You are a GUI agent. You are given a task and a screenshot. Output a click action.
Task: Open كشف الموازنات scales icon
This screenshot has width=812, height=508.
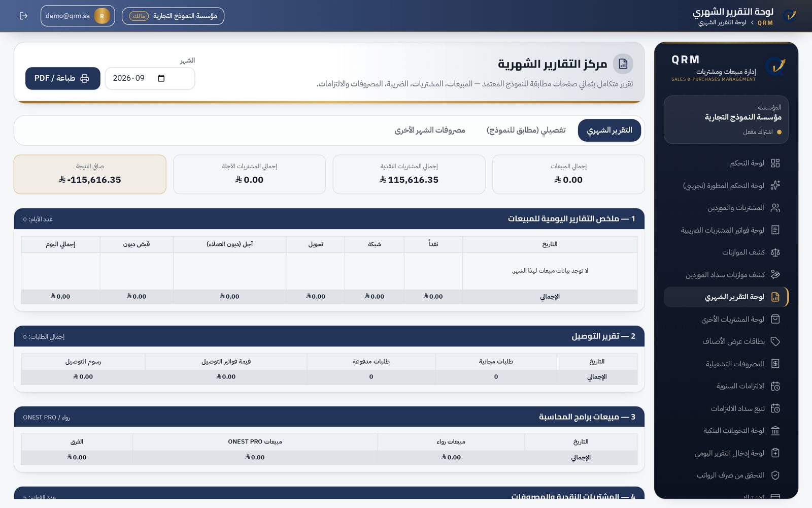point(775,252)
